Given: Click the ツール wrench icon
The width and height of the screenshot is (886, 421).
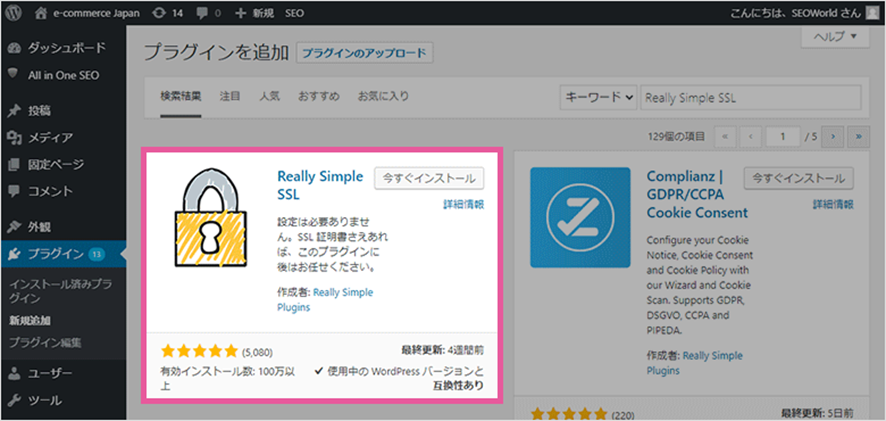Looking at the screenshot, I should pos(15,401).
